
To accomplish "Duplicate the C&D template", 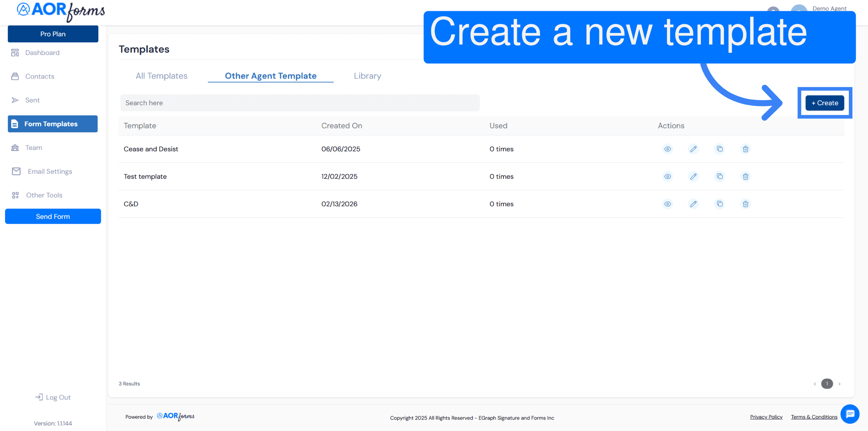I will (x=719, y=204).
